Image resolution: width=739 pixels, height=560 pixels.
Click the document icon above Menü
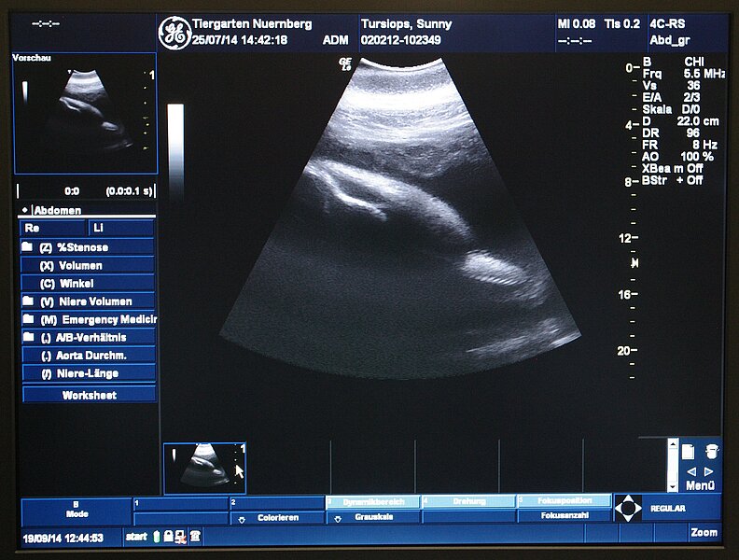(689, 452)
